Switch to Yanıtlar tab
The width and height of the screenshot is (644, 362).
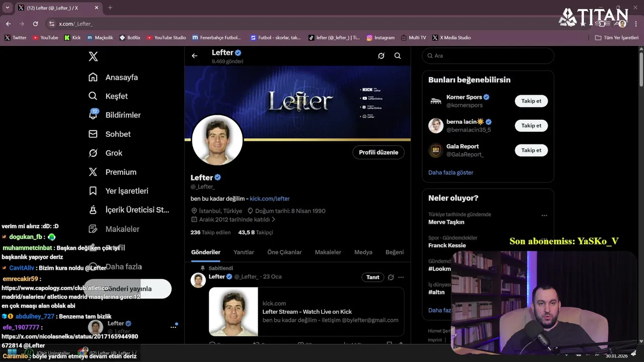click(244, 252)
